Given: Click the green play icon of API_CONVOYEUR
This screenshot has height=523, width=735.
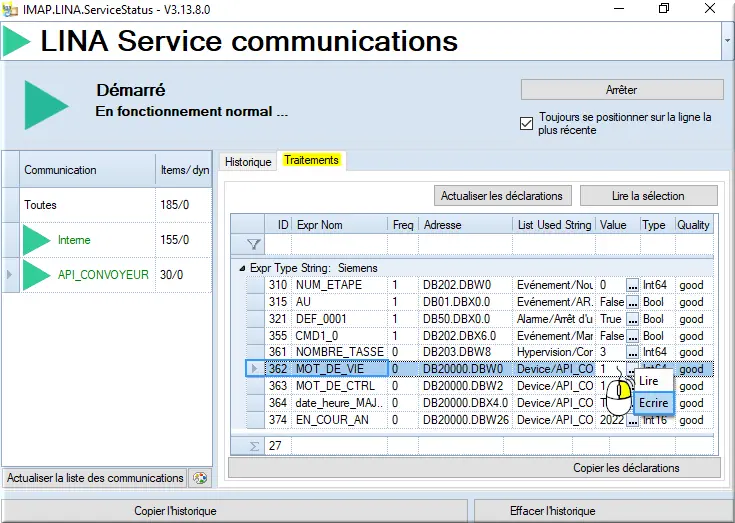Looking at the screenshot, I should (36, 275).
